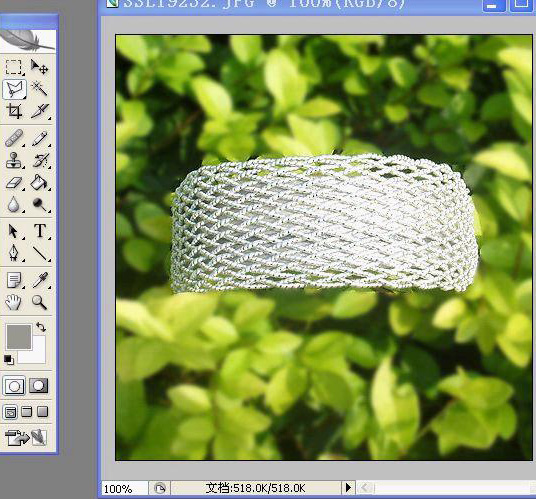The width and height of the screenshot is (536, 499).
Task: Click the status bar icon beside zoom field
Action: [x=160, y=488]
